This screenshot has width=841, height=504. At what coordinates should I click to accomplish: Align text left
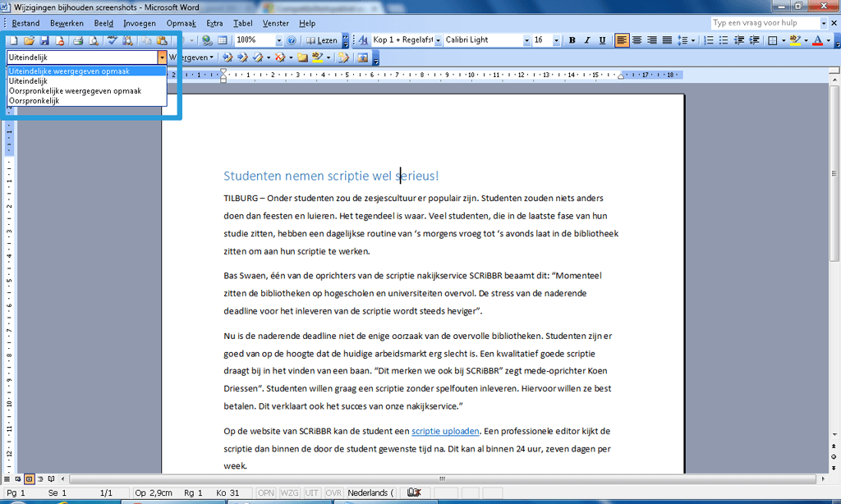click(622, 40)
